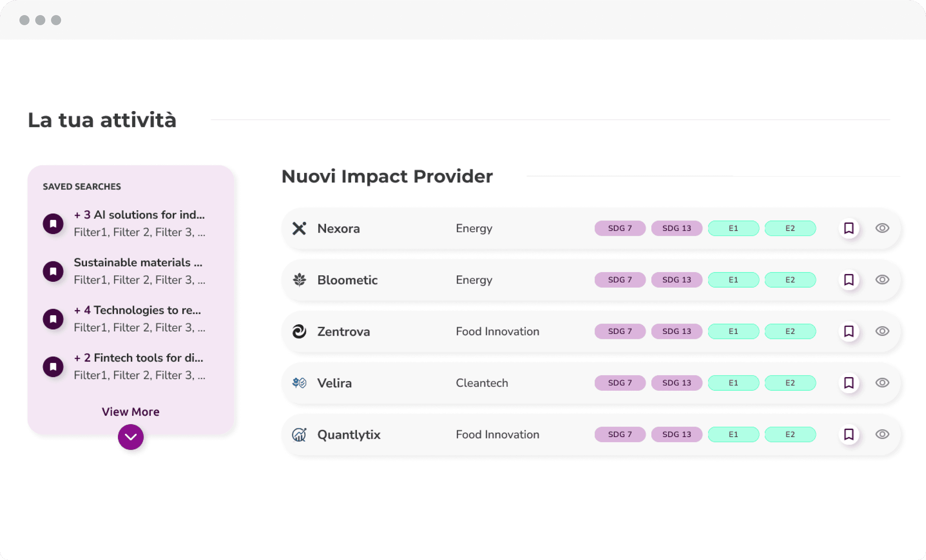Click the Nexora X logo icon
Viewport: 926px width, 560px height.
tap(299, 228)
